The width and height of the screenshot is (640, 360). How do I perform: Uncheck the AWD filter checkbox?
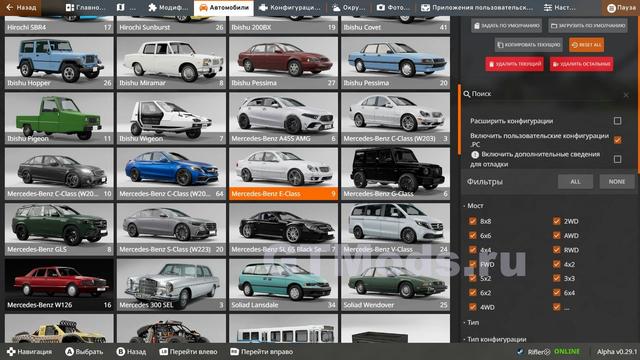(556, 236)
